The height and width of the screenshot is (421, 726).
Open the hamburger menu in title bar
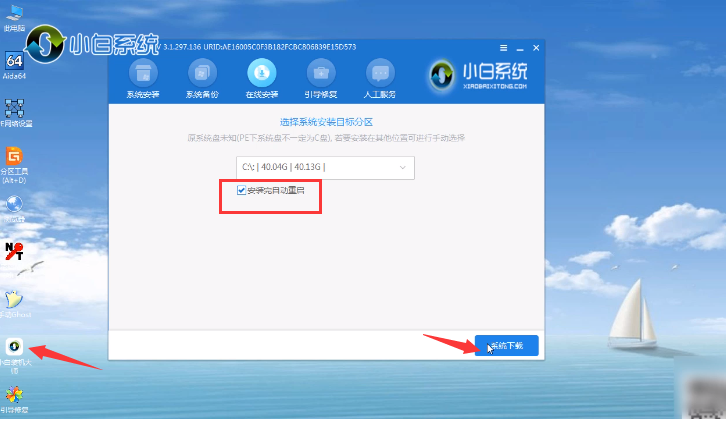pos(504,48)
